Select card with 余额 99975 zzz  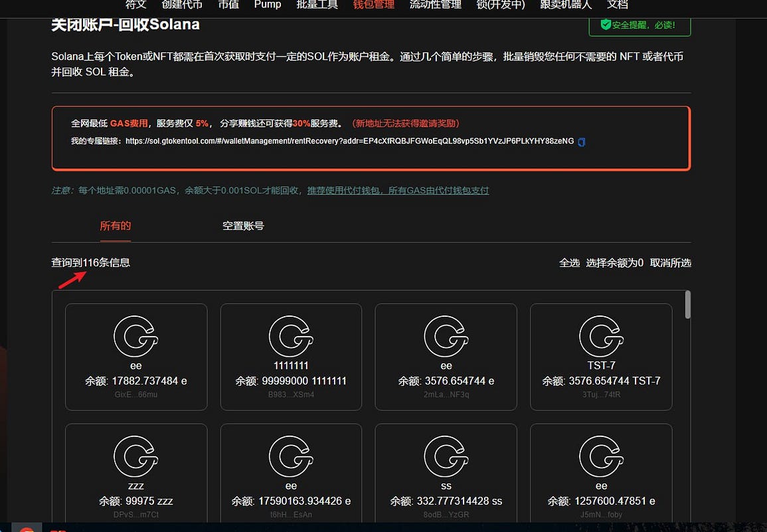click(x=136, y=474)
